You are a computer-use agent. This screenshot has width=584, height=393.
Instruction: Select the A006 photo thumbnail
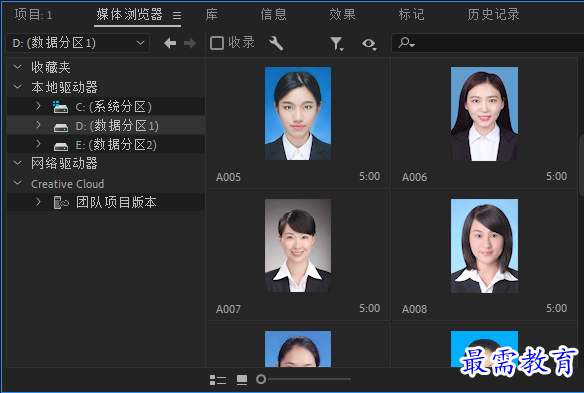coord(484,114)
